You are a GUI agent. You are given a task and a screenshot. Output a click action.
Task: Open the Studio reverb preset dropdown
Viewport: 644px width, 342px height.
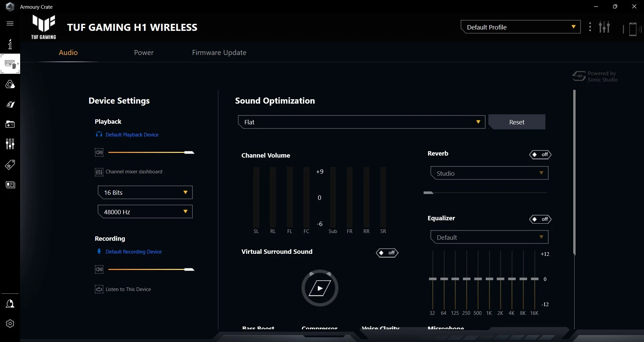[x=489, y=173]
